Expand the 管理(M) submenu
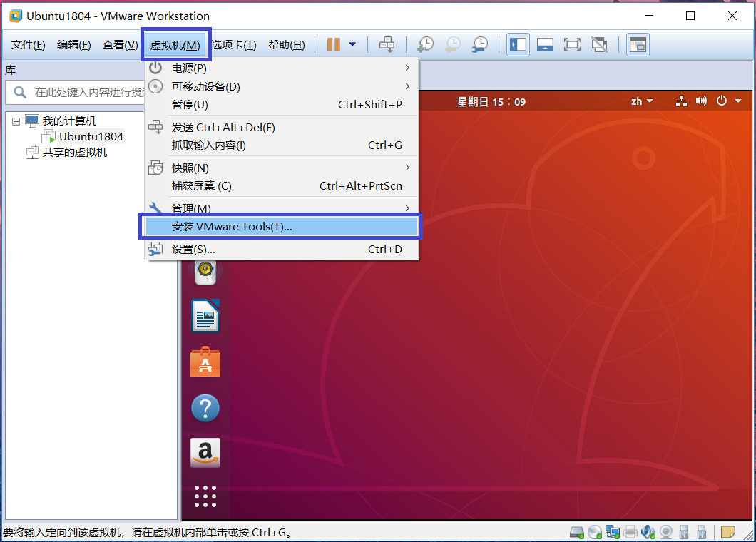The width and height of the screenshot is (756, 542). pos(282,208)
